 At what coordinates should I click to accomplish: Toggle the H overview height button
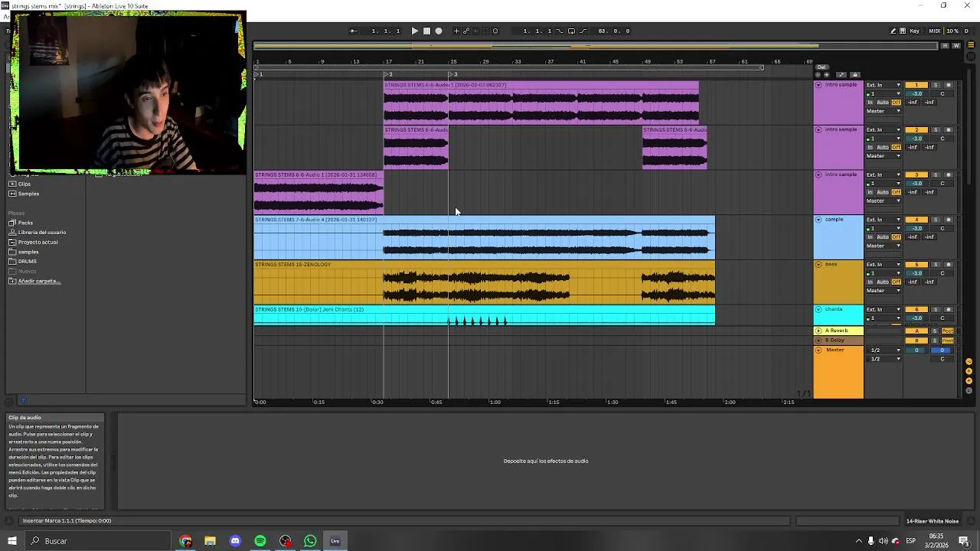point(945,46)
